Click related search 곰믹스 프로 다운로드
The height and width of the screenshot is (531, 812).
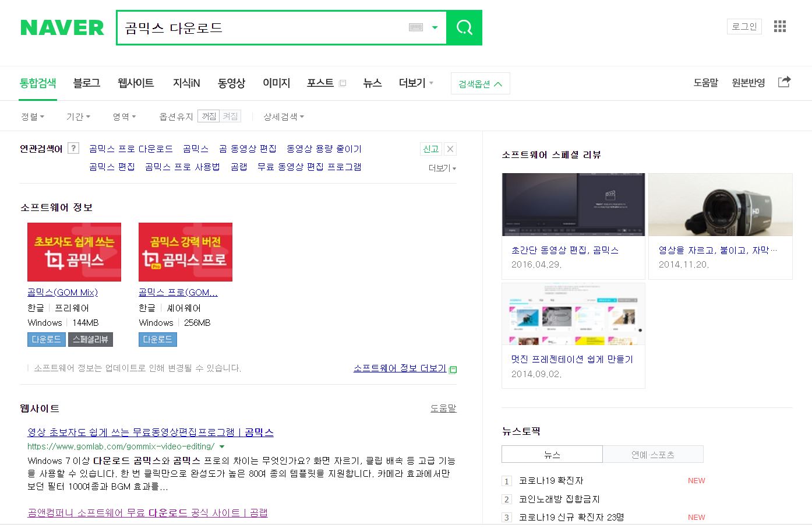(131, 149)
